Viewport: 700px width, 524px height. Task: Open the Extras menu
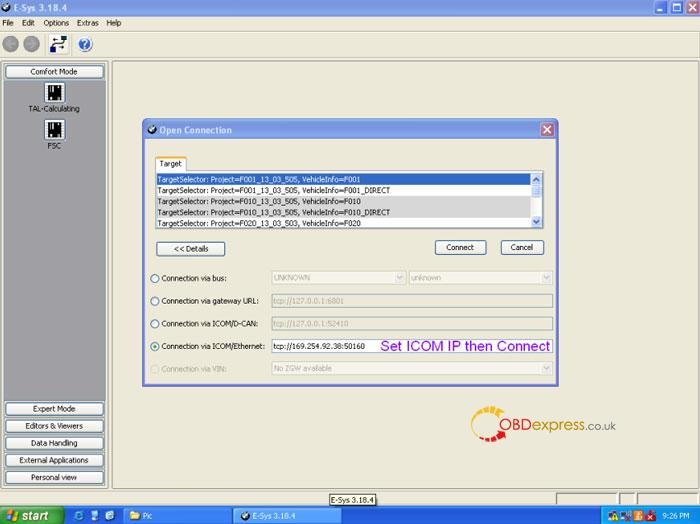tap(88, 23)
